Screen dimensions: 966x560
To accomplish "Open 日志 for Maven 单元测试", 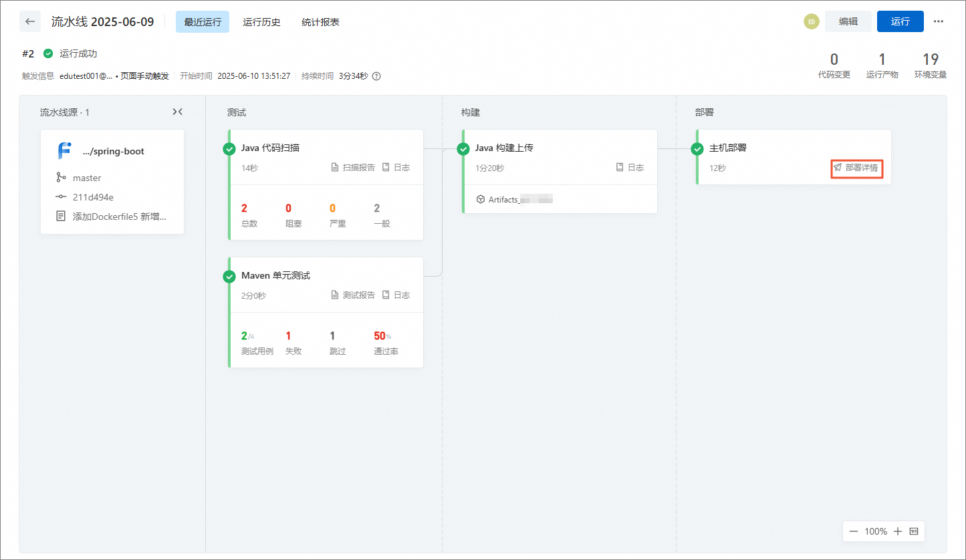I will click(x=396, y=295).
